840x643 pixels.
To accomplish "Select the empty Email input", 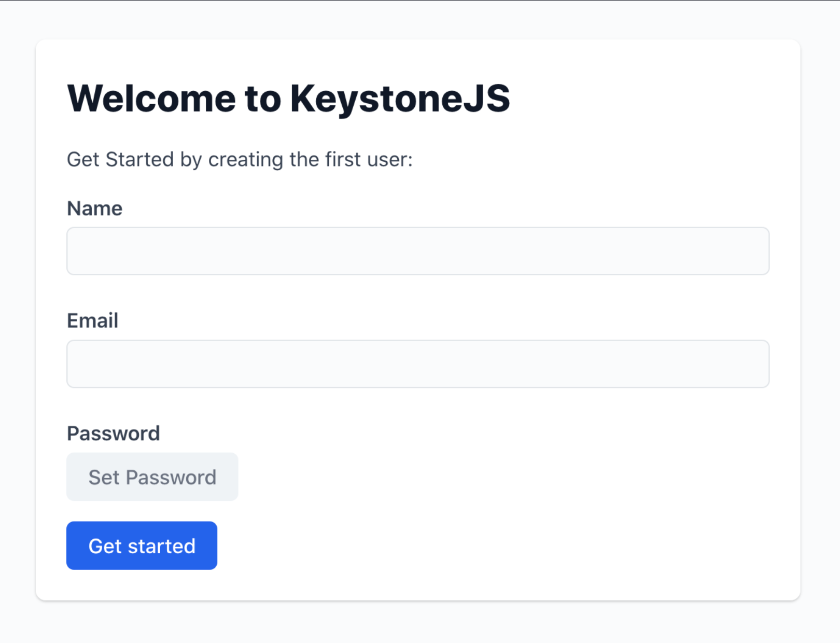I will pyautogui.click(x=417, y=364).
